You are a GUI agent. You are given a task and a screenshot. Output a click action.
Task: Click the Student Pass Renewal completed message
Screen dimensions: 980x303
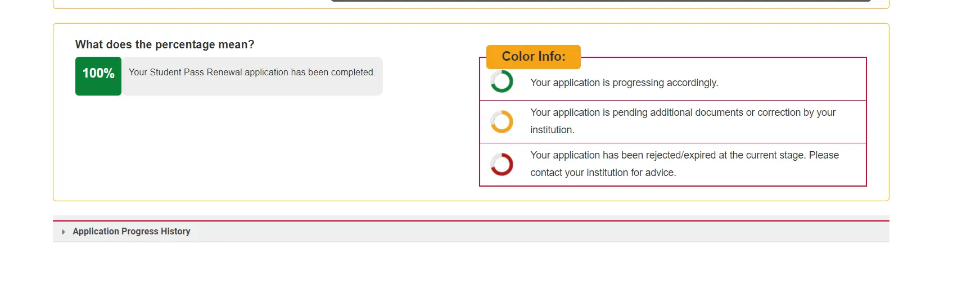(x=251, y=73)
